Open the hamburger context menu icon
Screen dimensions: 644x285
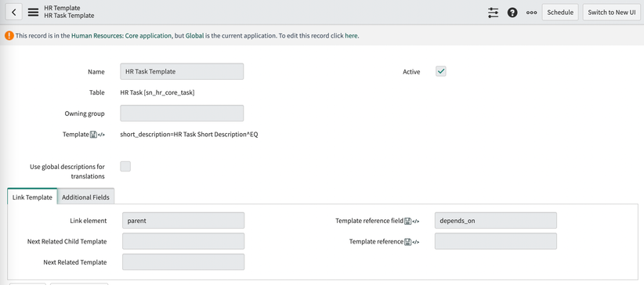pyautogui.click(x=33, y=13)
